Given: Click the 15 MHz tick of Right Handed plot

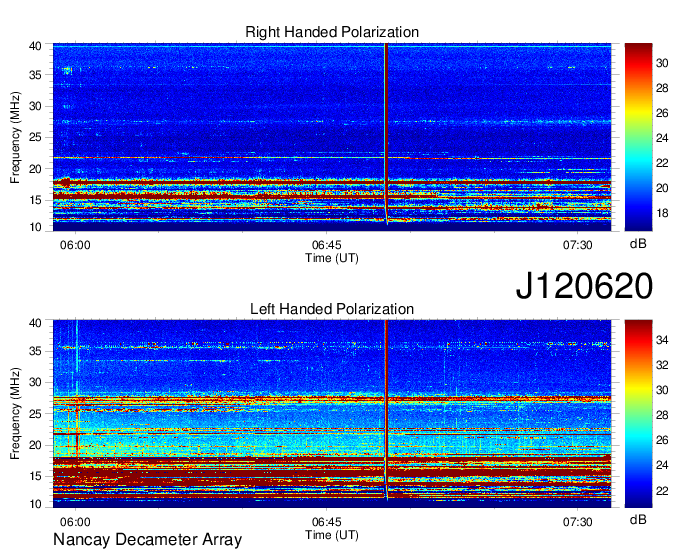Looking at the screenshot, I should coord(35,200).
